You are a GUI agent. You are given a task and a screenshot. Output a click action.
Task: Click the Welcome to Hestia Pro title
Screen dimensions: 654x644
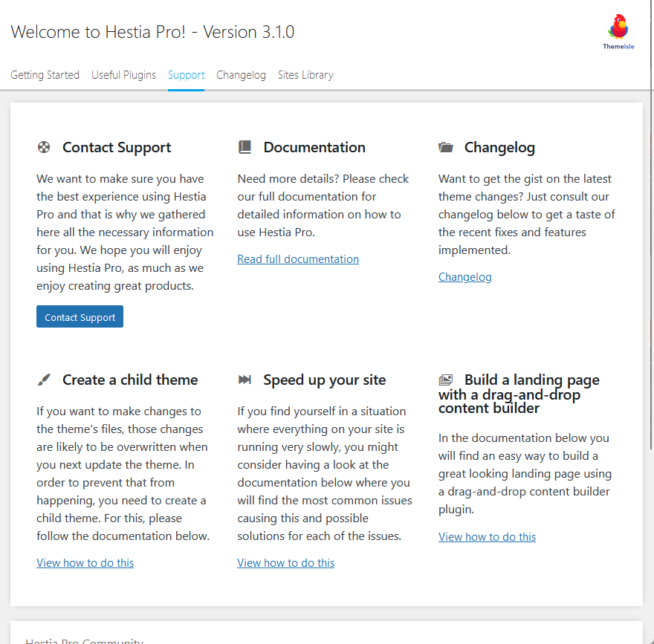tap(152, 32)
